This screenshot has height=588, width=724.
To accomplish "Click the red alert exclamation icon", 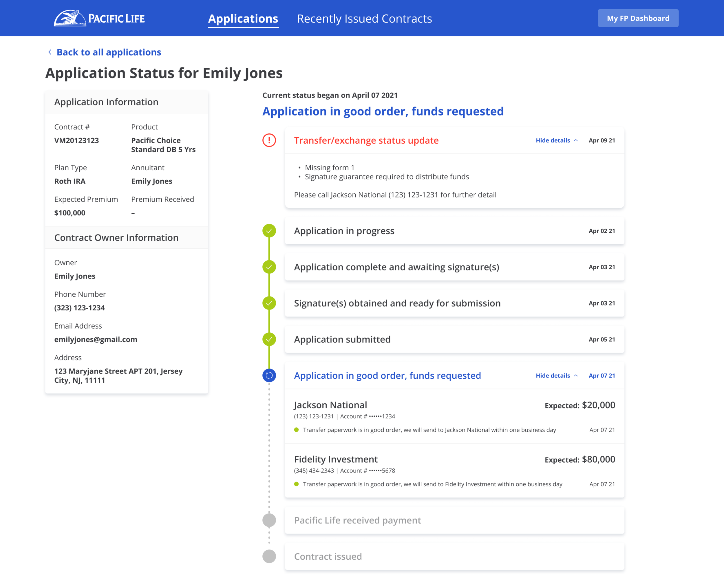I will (269, 140).
